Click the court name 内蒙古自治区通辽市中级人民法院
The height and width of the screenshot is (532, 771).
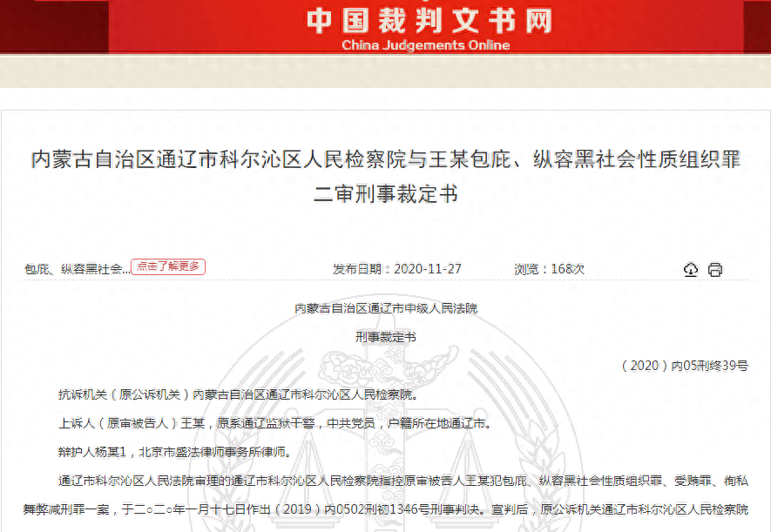coord(385,308)
